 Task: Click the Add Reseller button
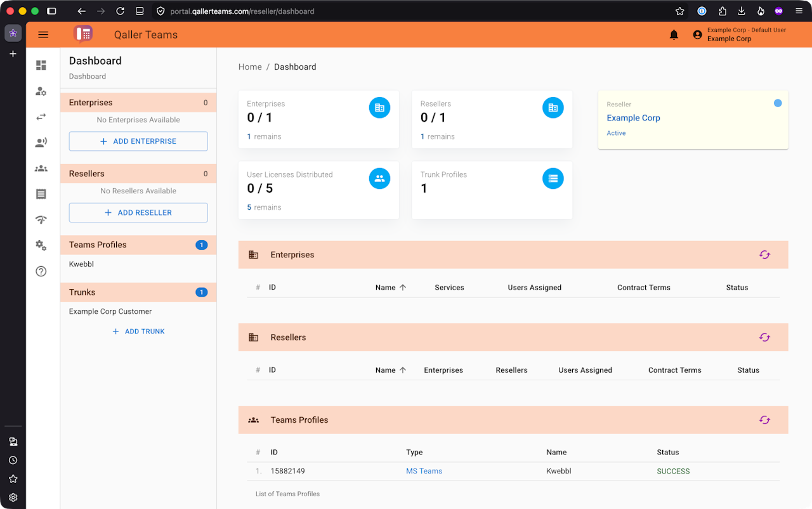point(138,212)
